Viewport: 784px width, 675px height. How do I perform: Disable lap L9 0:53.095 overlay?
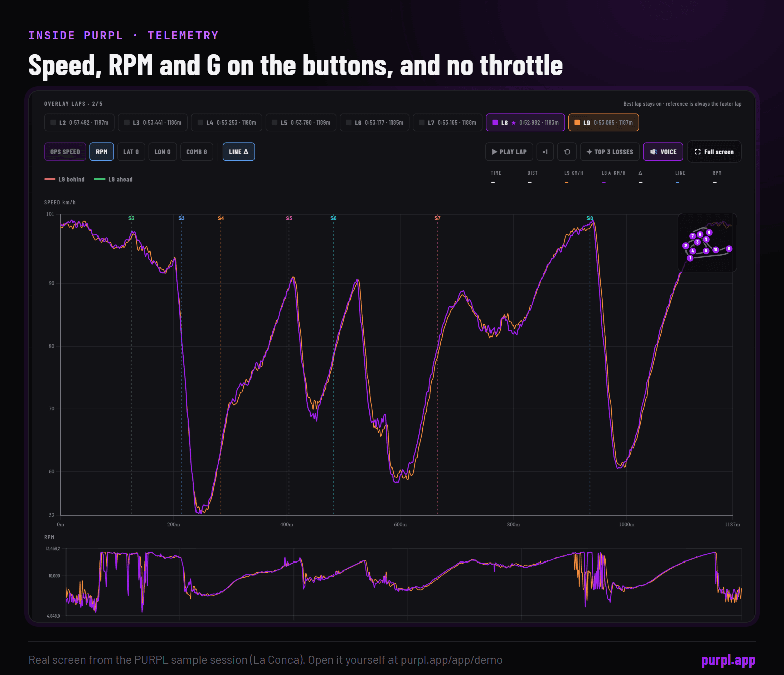[x=604, y=123]
